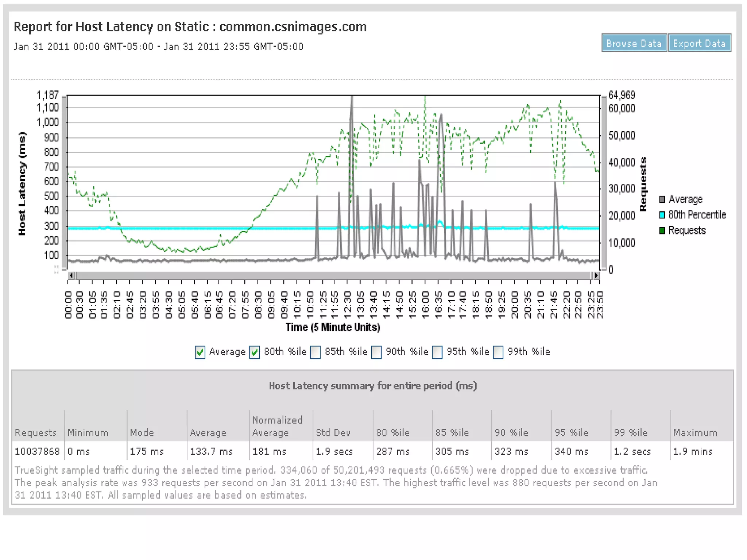Uncheck the Average checkbox

click(200, 352)
